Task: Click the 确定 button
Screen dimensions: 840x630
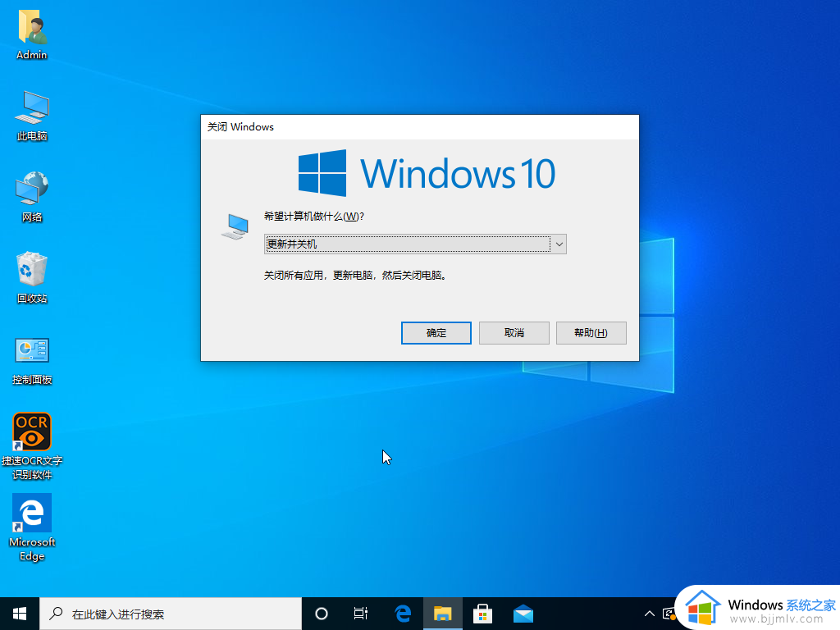Action: 436,333
